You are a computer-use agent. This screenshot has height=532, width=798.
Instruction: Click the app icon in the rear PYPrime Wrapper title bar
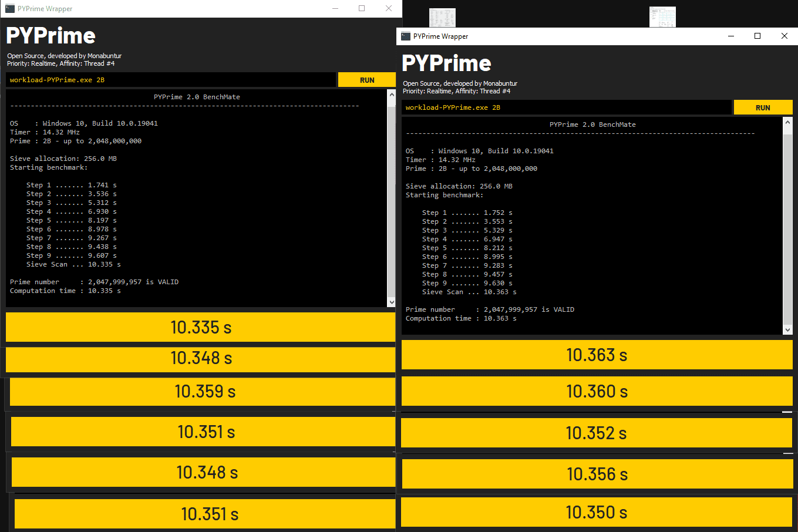pos(10,9)
